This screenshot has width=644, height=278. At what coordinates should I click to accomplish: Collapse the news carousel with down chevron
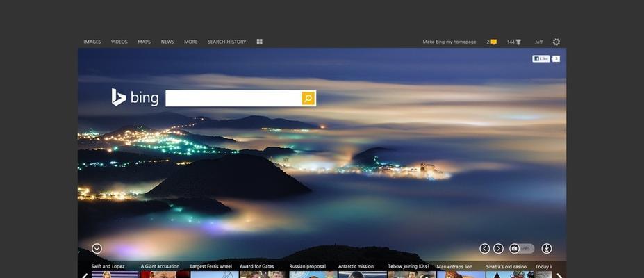pyautogui.click(x=97, y=248)
